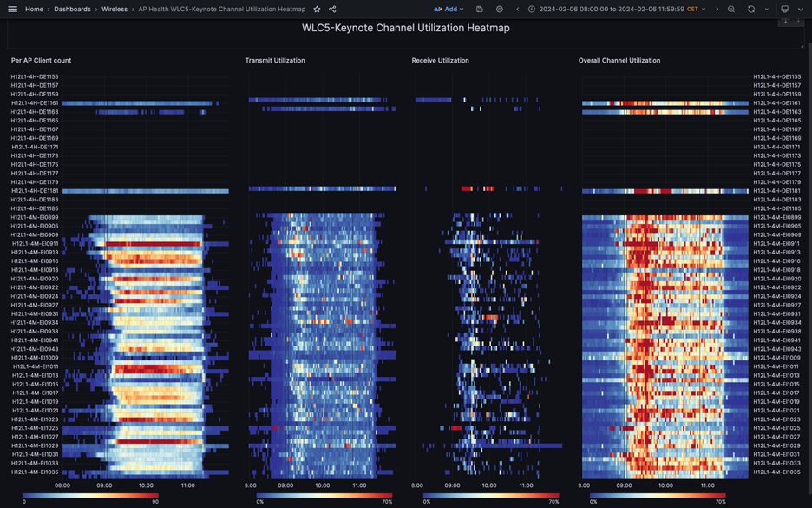
Task: Open dashboard settings gear
Action: (500, 10)
